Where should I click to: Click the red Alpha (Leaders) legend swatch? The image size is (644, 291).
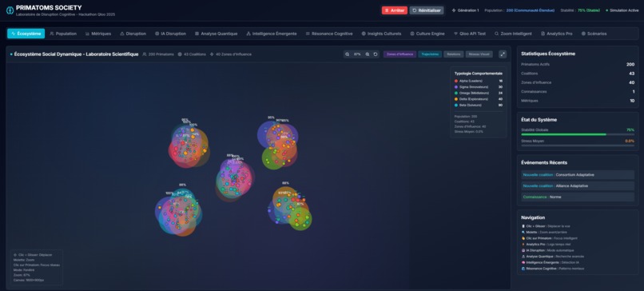tap(456, 81)
